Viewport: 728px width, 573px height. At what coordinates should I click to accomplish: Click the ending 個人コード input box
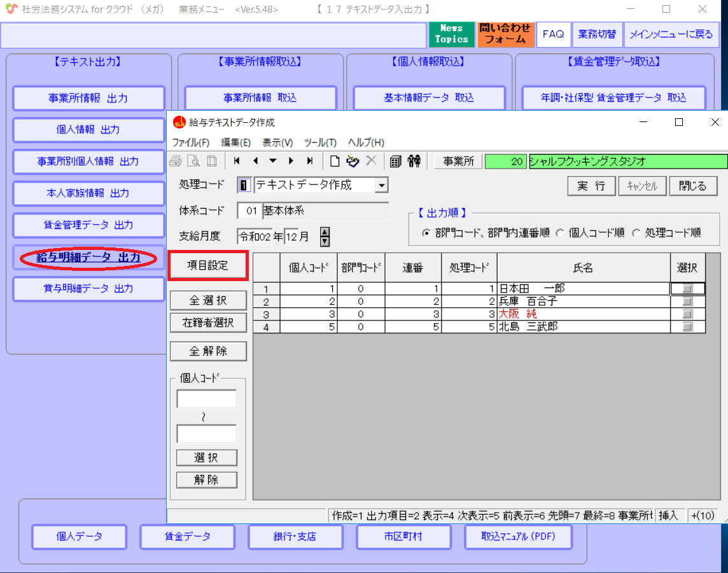click(x=207, y=434)
